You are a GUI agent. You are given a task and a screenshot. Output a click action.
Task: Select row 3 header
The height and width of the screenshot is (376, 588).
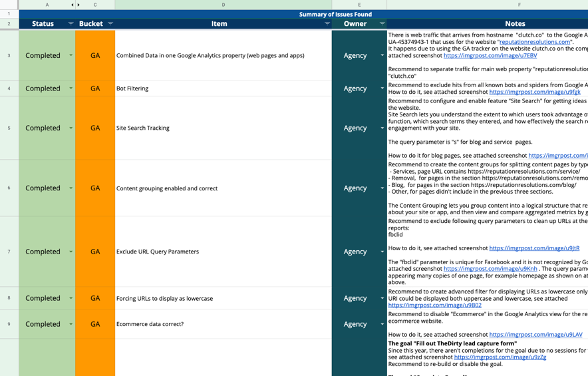click(9, 55)
